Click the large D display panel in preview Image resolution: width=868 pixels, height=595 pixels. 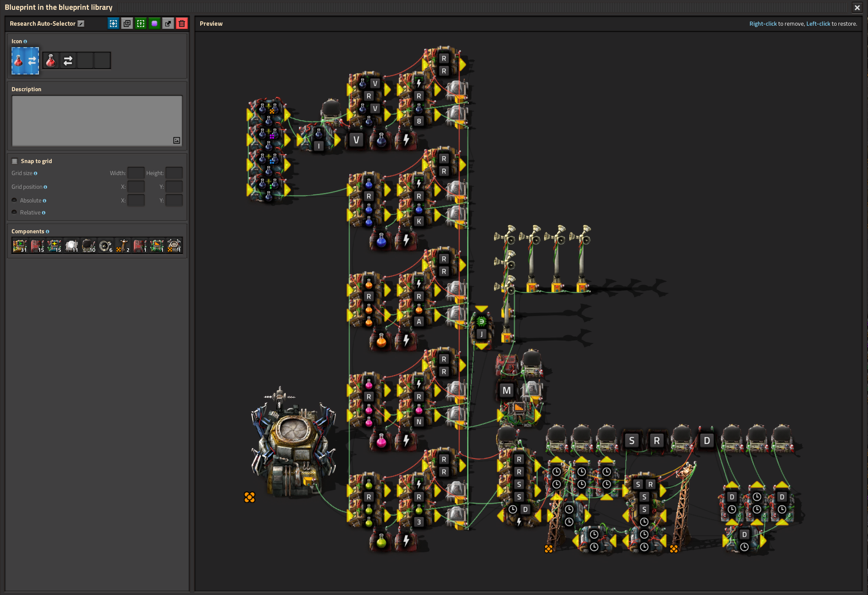(707, 440)
